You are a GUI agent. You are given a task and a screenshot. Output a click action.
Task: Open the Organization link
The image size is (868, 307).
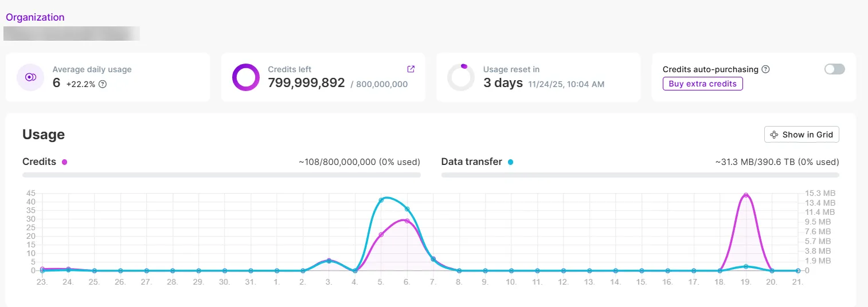click(x=35, y=17)
